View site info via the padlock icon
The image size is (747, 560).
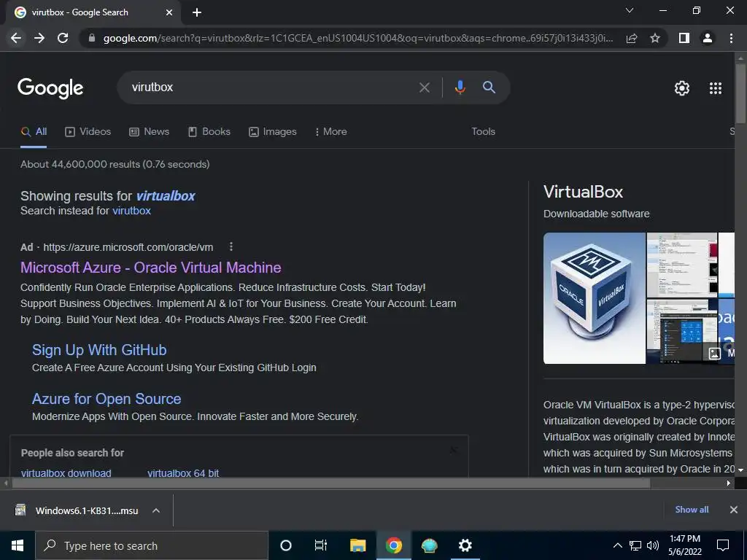click(x=92, y=38)
